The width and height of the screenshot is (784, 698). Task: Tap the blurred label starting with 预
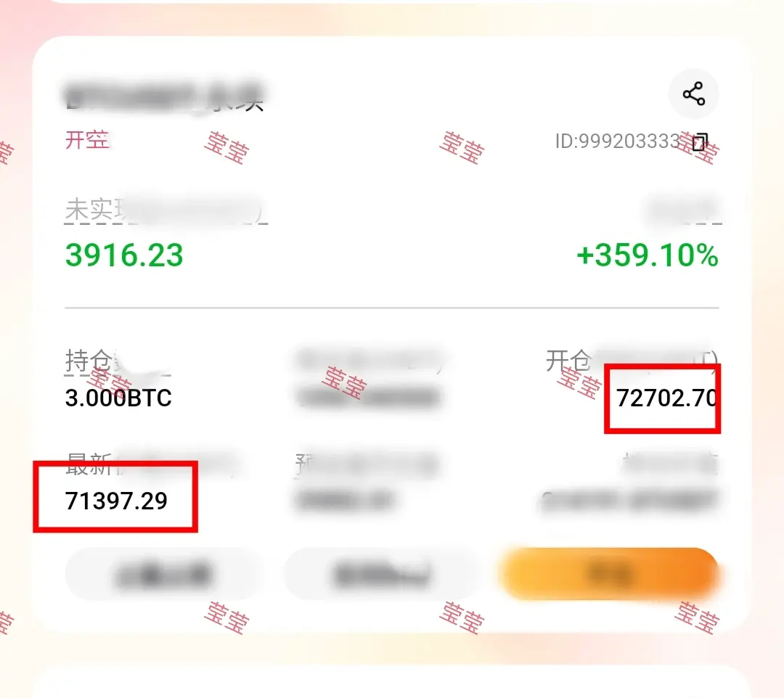coord(367,464)
